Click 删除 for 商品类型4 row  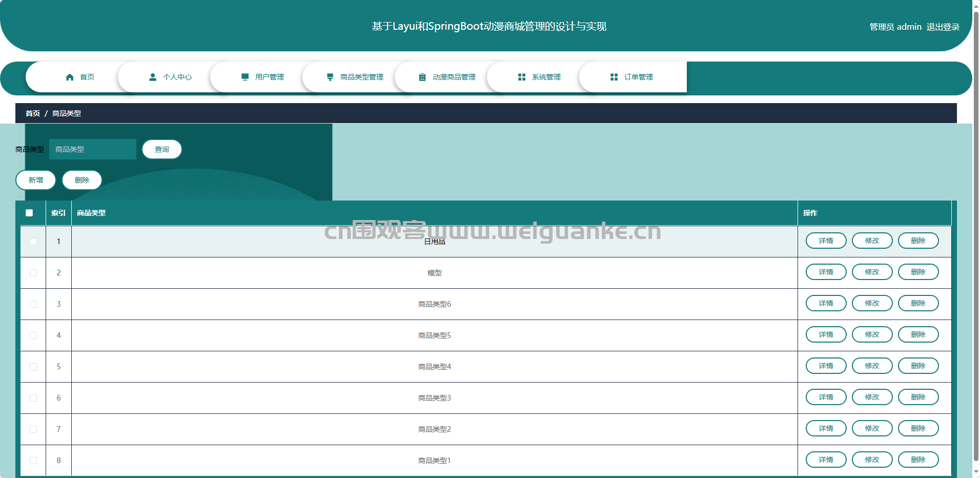(x=918, y=366)
